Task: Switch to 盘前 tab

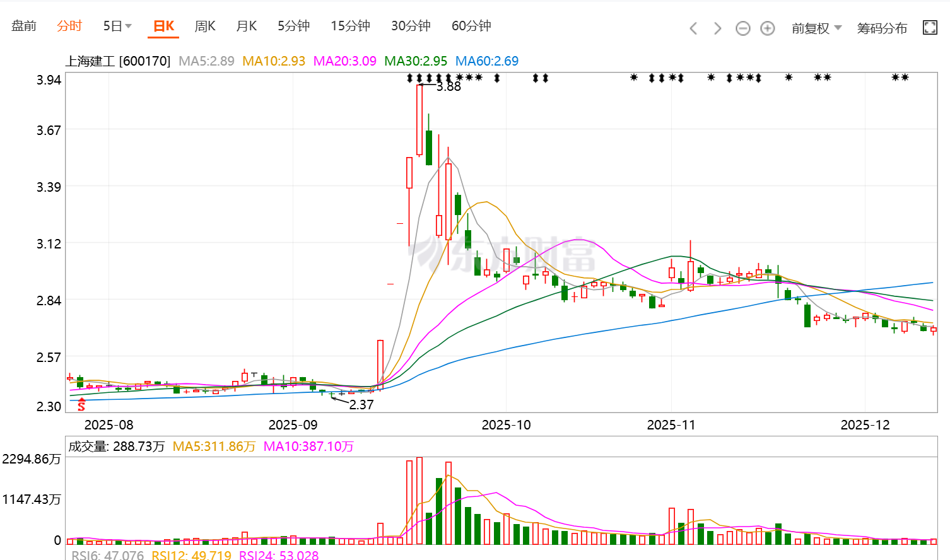Action: 24,26
